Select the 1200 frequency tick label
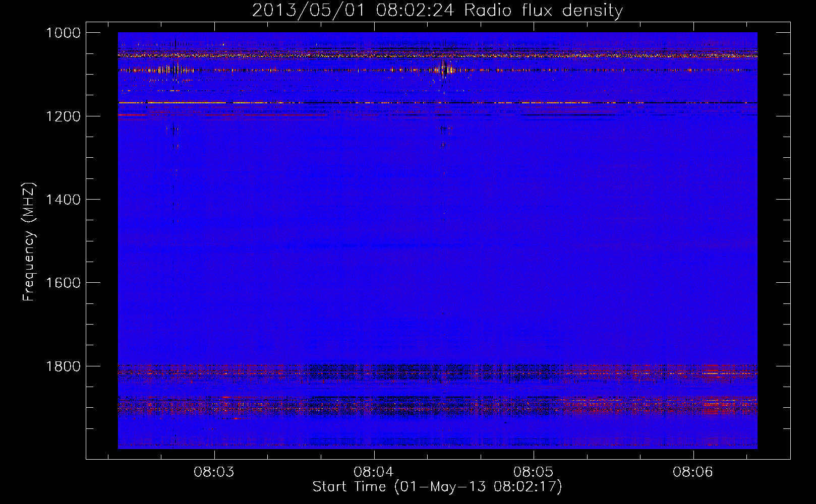The image size is (816, 504). tap(63, 116)
